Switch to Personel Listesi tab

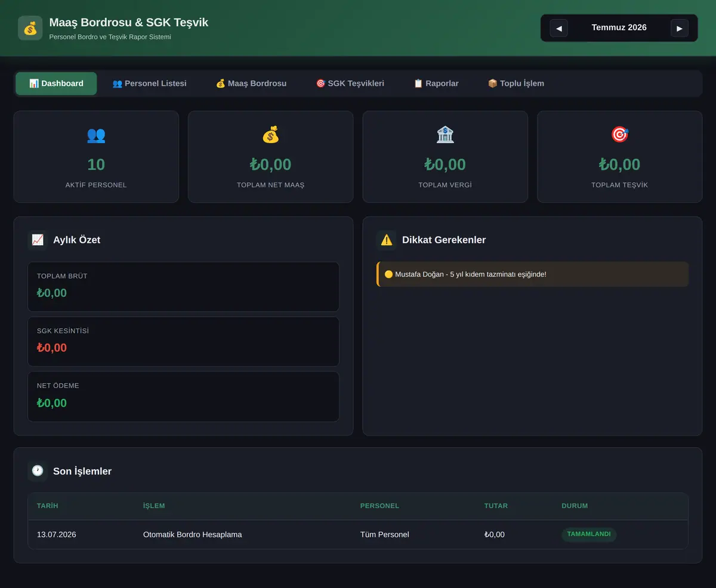149,83
